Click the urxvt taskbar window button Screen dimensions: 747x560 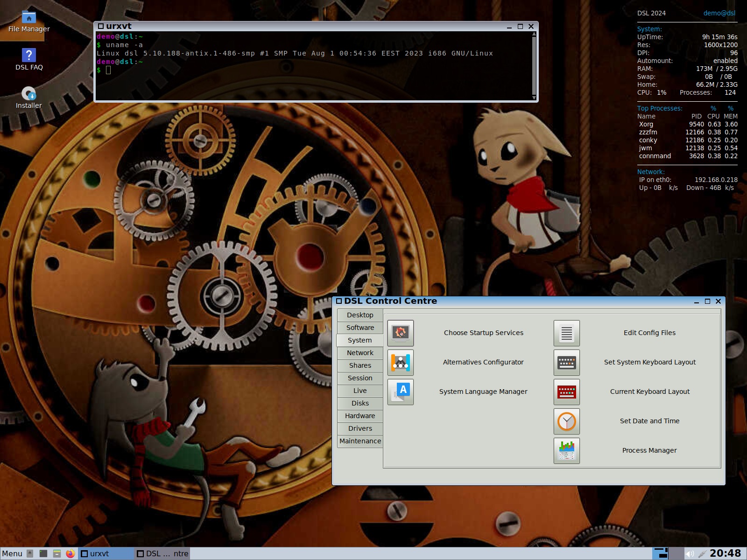(x=105, y=553)
